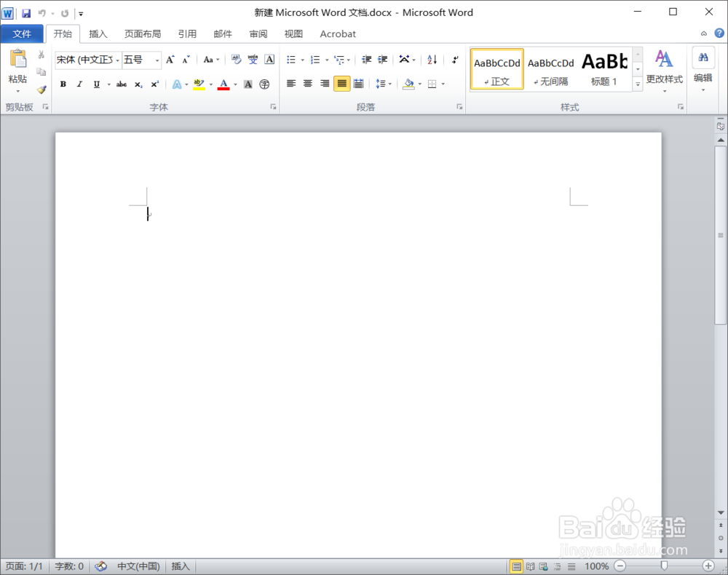
Task: Switch to Print Layout view
Action: [x=516, y=566]
